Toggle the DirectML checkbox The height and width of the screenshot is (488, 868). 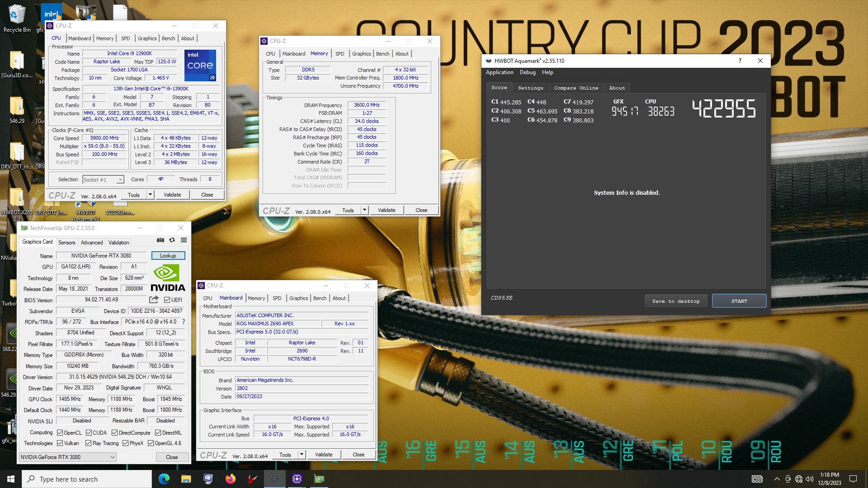[x=158, y=432]
